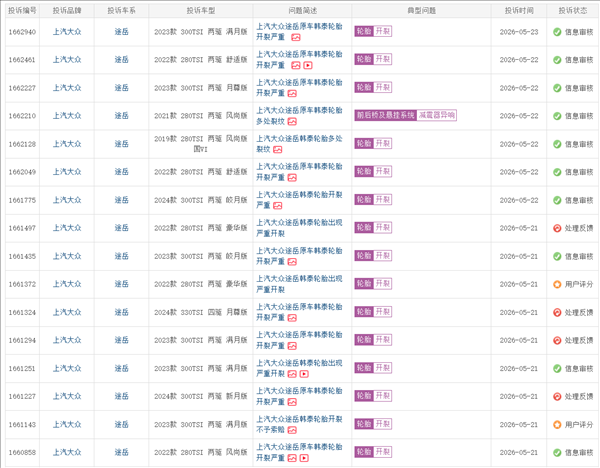The image size is (600, 468).
Task: Open complaint summary link for 1662227
Action: 299,88
